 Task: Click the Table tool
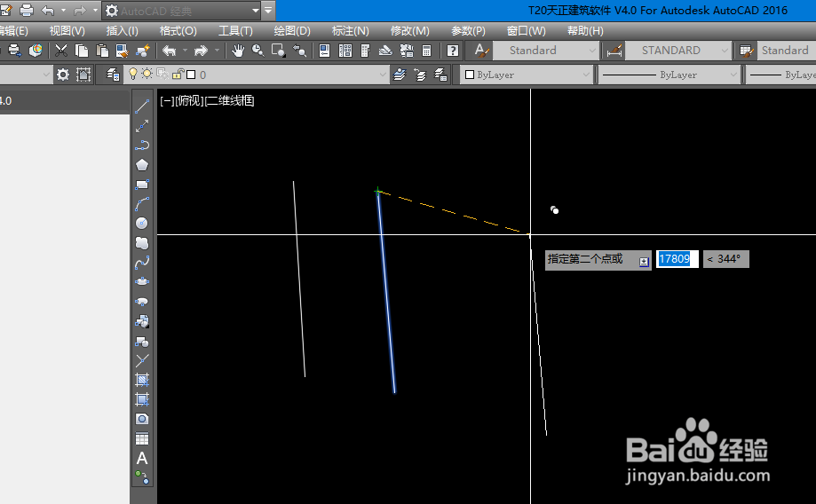click(x=142, y=438)
